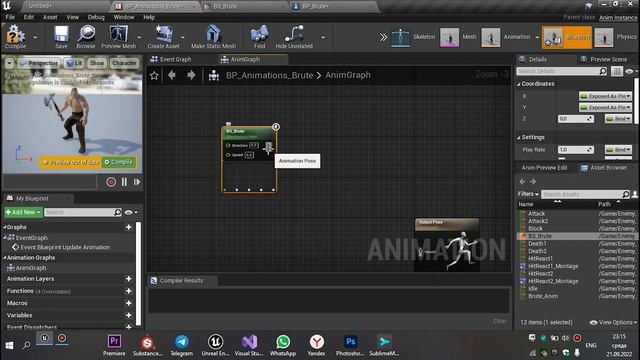Screen dimensions: 640x360
Task: Step forward preview animation
Action: click(x=137, y=182)
